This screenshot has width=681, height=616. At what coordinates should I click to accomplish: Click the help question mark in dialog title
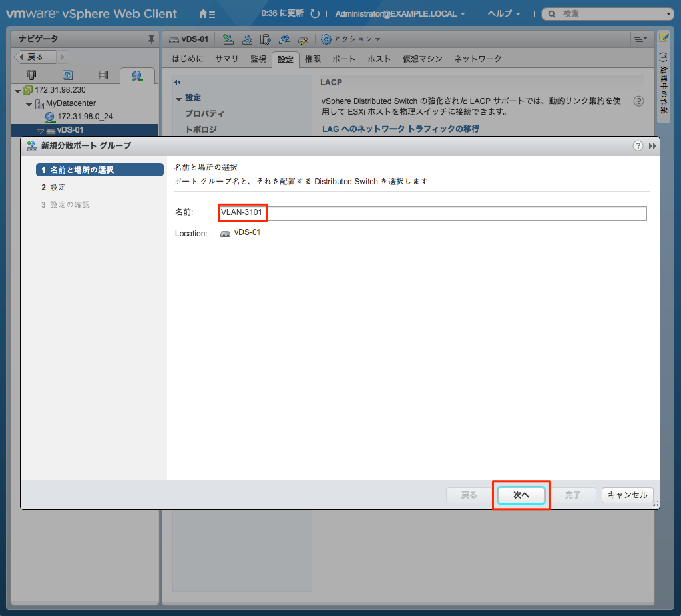pos(638,146)
